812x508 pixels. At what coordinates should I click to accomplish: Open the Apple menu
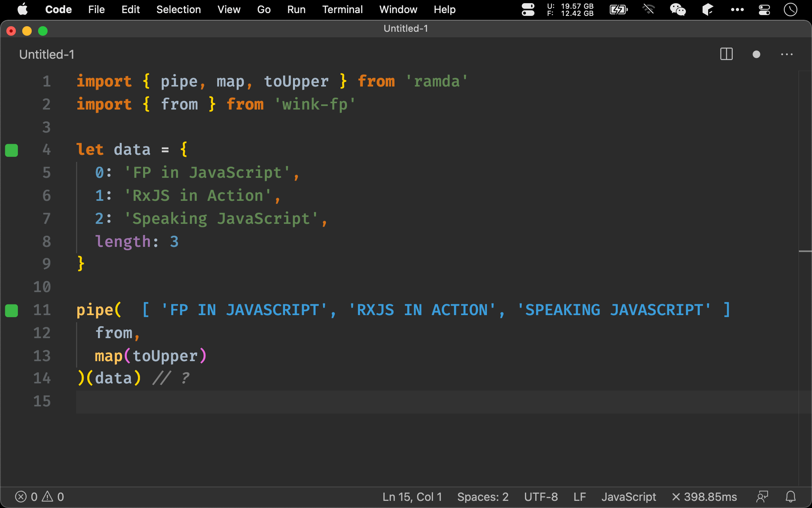pos(23,9)
